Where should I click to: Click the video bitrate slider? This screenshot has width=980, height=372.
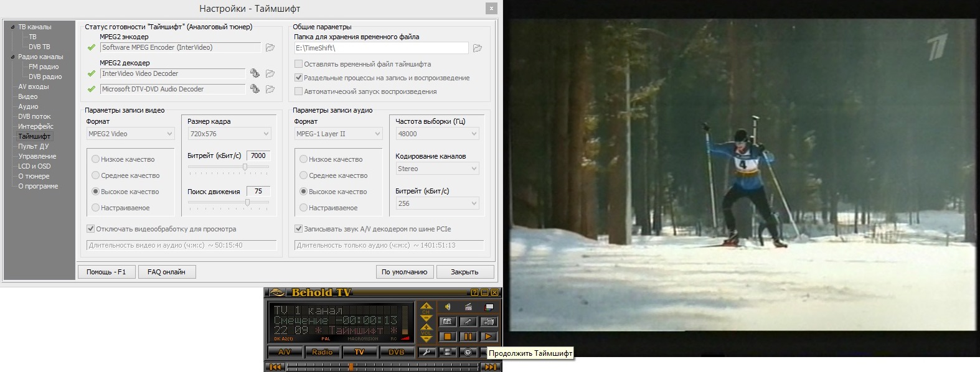pos(229,167)
